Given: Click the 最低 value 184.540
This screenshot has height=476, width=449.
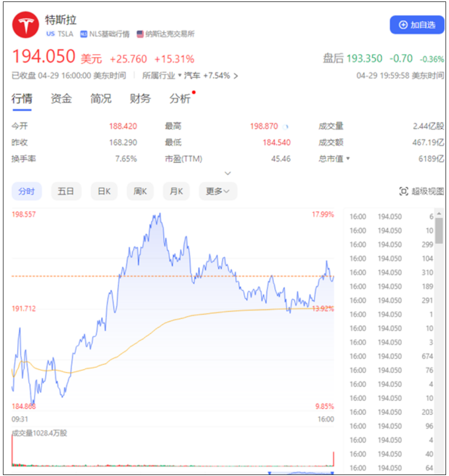Looking at the screenshot, I should [276, 142].
